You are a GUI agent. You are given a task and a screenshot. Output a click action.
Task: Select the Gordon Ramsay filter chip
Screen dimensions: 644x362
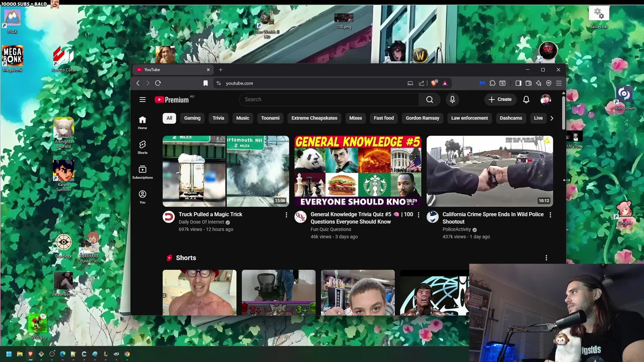coord(423,118)
